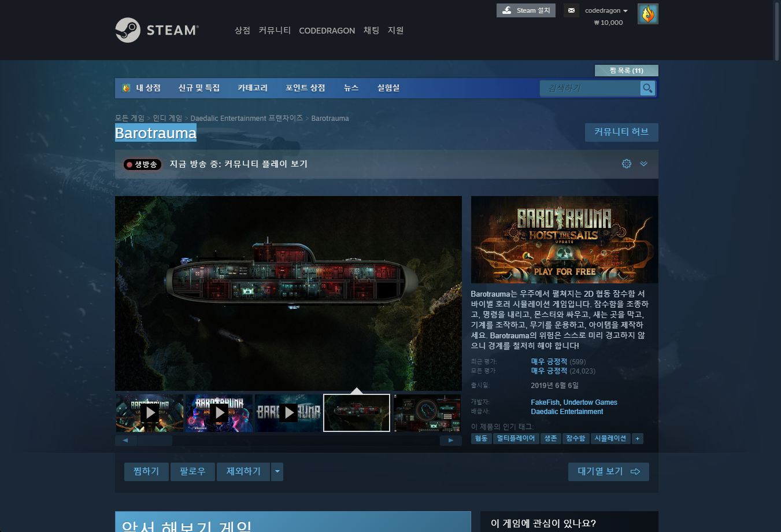This screenshot has height=532, width=781.
Task: Click the ₩10,000 wallet balance
Action: click(x=608, y=23)
